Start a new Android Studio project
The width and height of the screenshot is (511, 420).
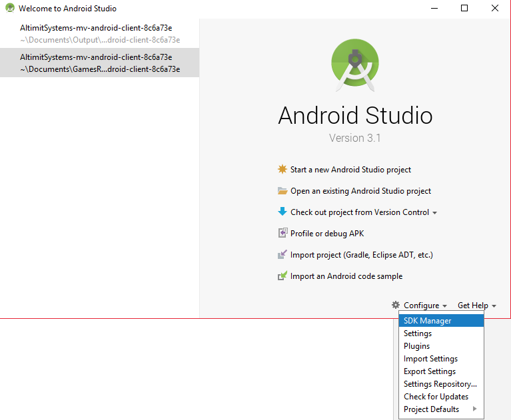tap(350, 170)
